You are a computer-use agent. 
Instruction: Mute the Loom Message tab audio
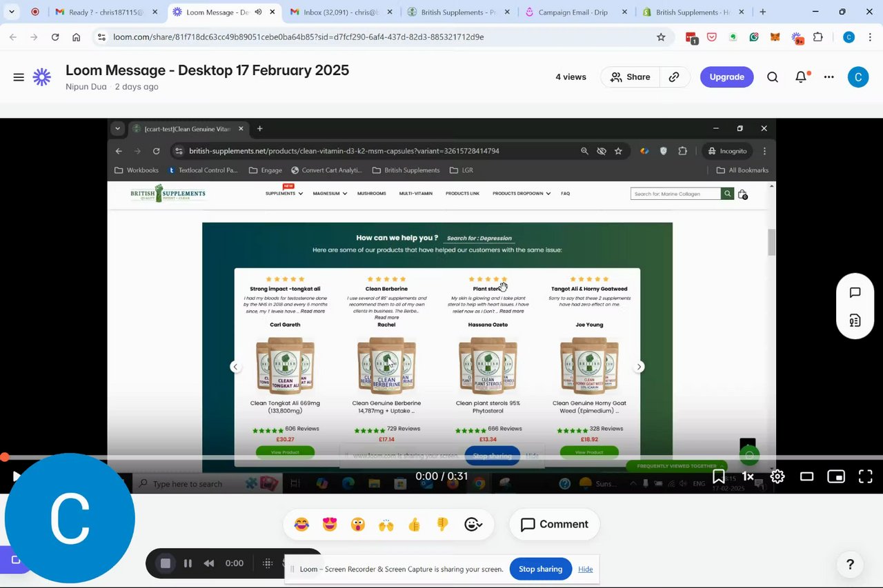pyautogui.click(x=259, y=12)
